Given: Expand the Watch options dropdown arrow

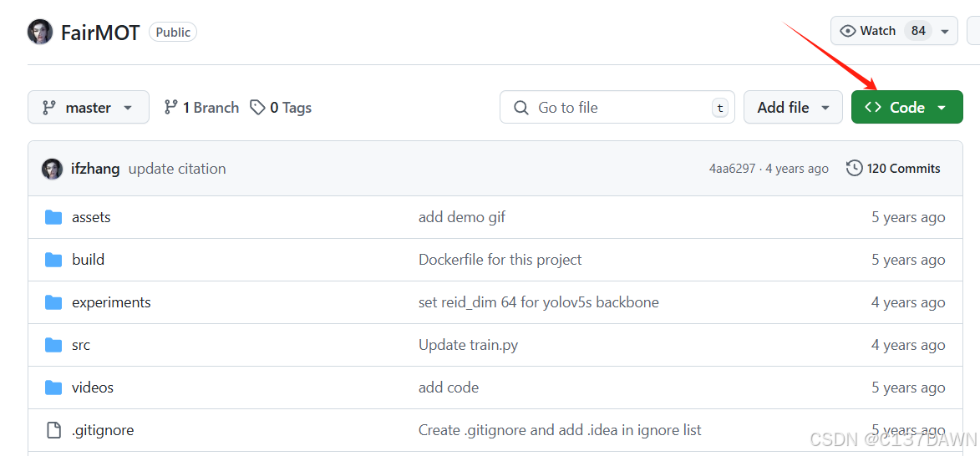Looking at the screenshot, I should (x=945, y=31).
